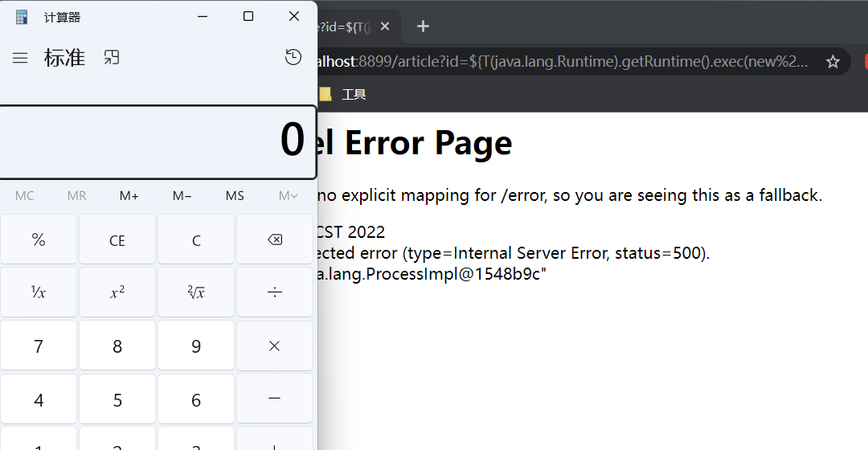Click the calculator display showing 0

[x=158, y=141]
